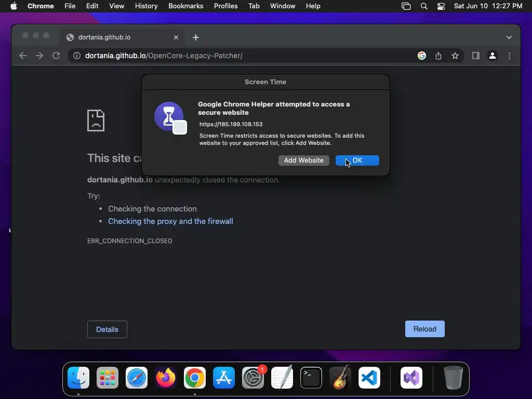Open App Store from the Dock
The height and width of the screenshot is (399, 532).
tap(224, 378)
